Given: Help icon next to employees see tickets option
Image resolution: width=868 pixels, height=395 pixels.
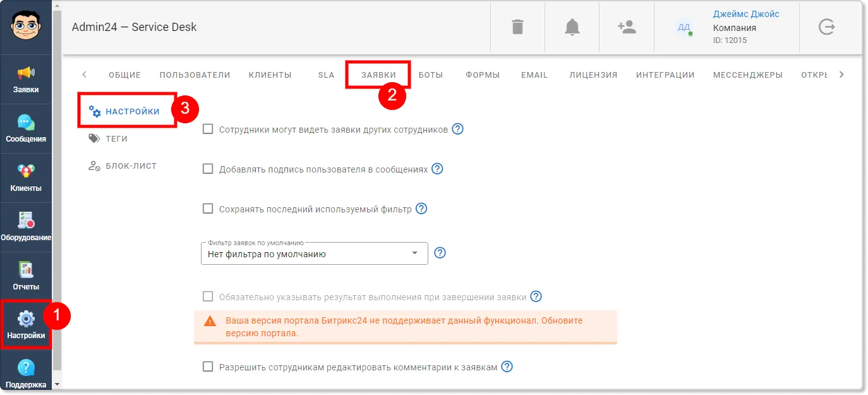Looking at the screenshot, I should (x=458, y=129).
